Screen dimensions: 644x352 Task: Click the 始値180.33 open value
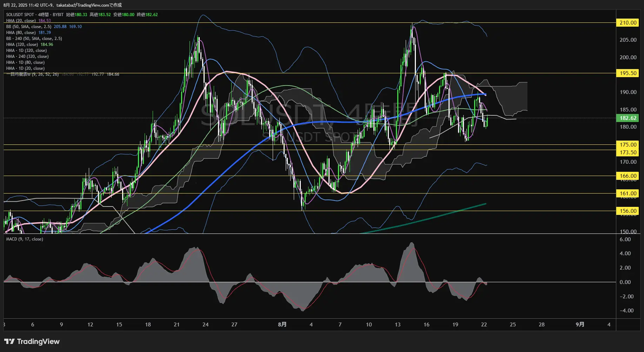point(77,15)
